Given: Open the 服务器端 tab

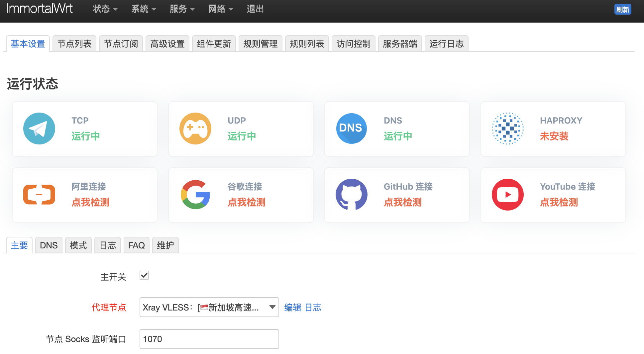Looking at the screenshot, I should pyautogui.click(x=400, y=44).
